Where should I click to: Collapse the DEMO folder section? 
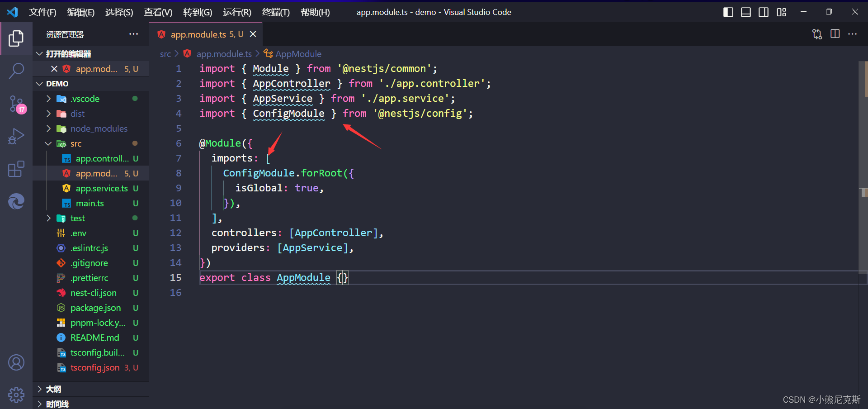point(40,84)
